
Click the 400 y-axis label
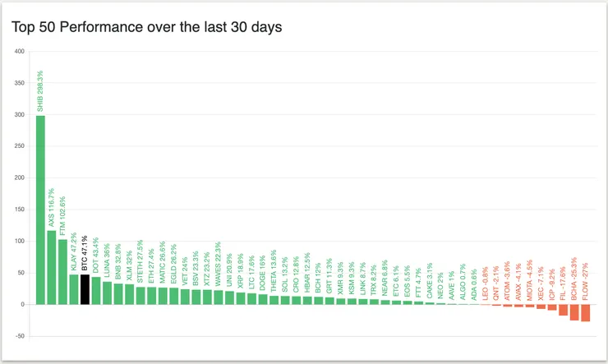click(x=20, y=52)
